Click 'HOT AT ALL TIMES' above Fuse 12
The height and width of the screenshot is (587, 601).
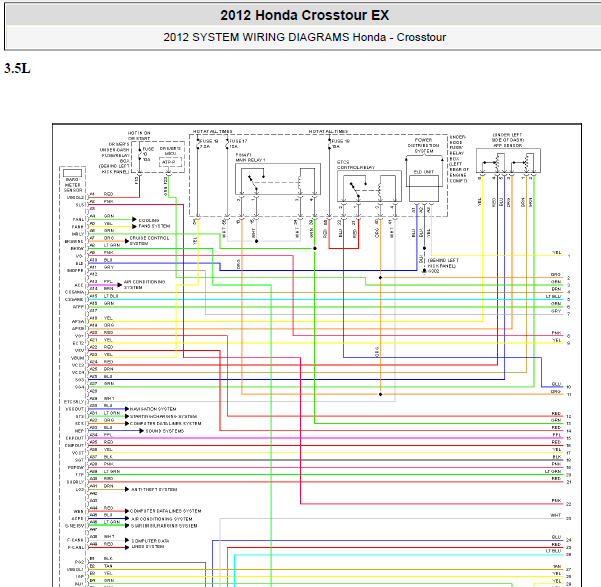coord(328,132)
